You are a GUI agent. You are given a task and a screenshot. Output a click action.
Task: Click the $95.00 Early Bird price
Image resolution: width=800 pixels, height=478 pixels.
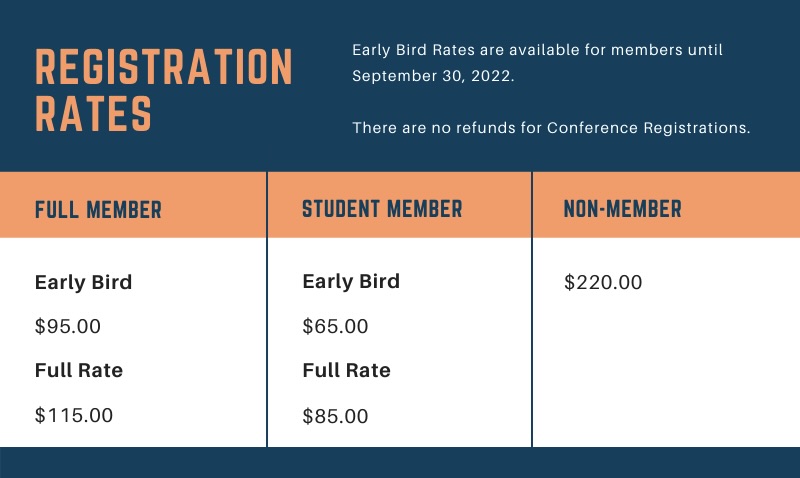(x=68, y=326)
